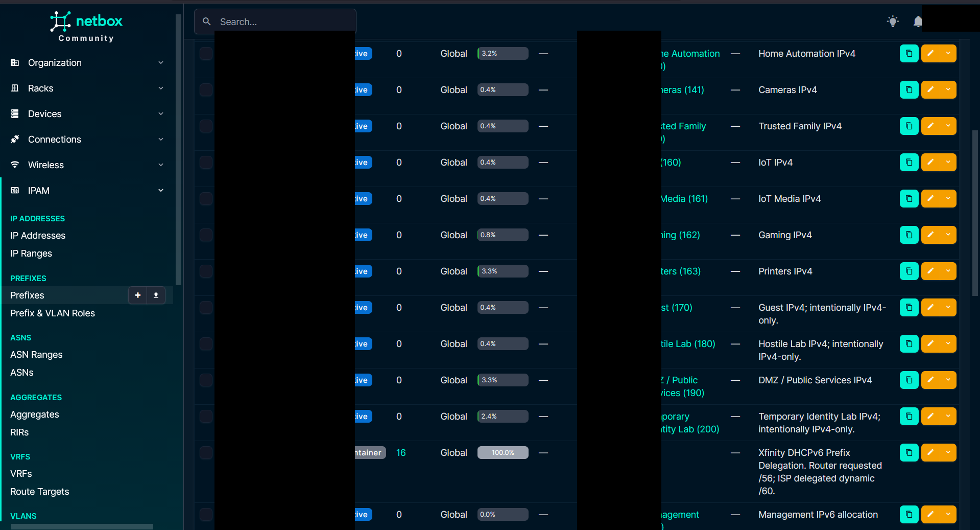Viewport: 980px width, 530px height.
Task: Click the 2.4% utilization bar
Action: [503, 417]
